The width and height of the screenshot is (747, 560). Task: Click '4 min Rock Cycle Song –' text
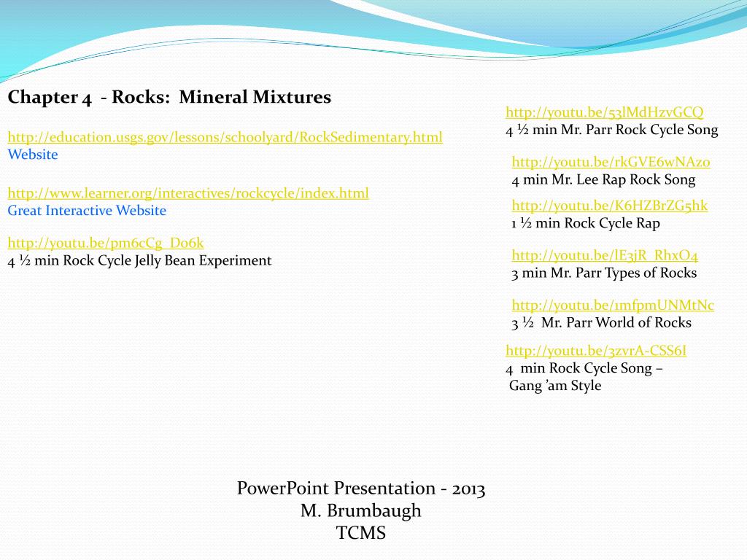click(x=584, y=368)
